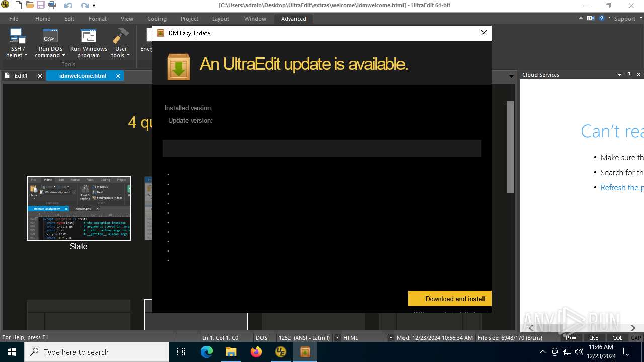Viewport: 644px width, 362px height.
Task: Click the IDM EasyUpdate taskbar icon
Action: [x=305, y=352]
